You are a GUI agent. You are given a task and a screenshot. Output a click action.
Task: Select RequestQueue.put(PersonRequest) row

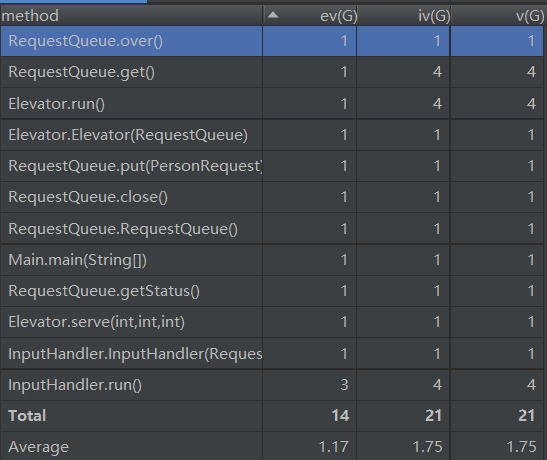[272, 166]
